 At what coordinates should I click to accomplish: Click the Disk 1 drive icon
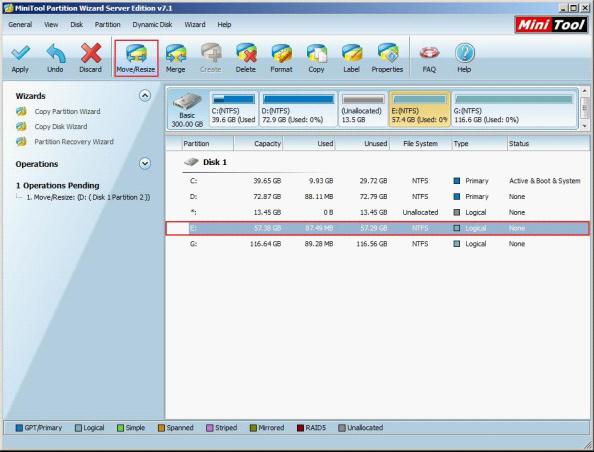191,162
